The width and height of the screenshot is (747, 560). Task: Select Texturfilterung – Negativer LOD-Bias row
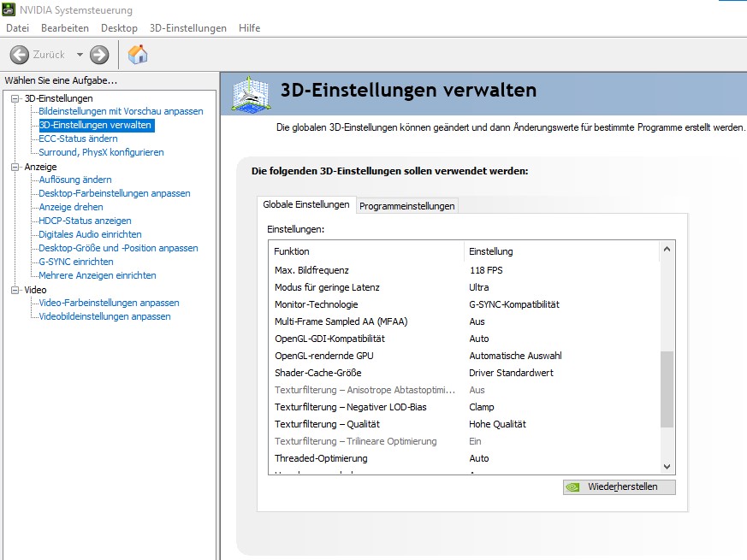point(465,408)
